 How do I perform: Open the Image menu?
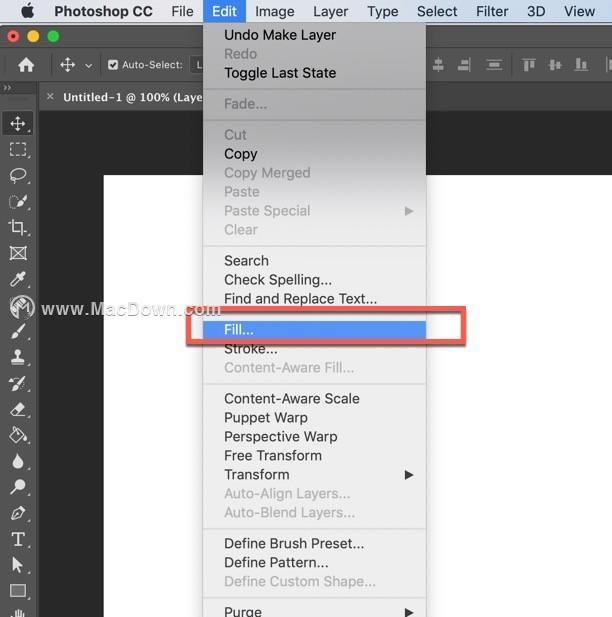coord(275,11)
